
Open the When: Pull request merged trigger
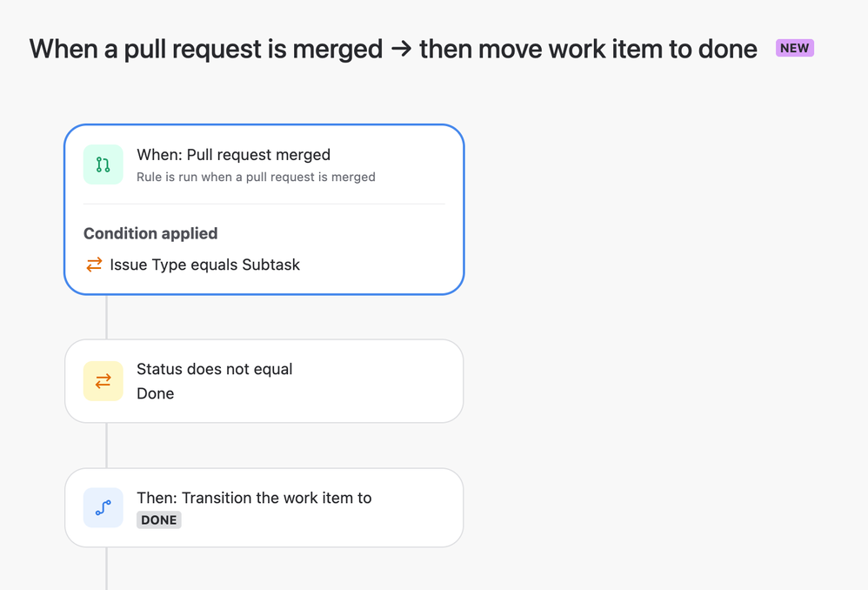[x=264, y=164]
